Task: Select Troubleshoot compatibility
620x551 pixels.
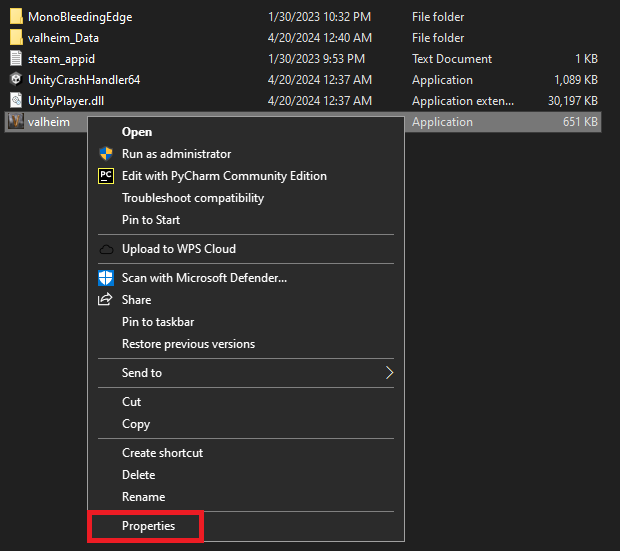Action: tap(193, 198)
